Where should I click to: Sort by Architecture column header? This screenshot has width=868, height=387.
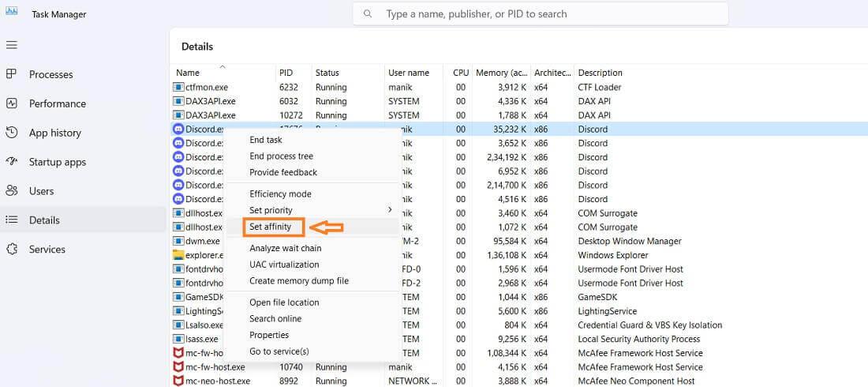pos(552,72)
